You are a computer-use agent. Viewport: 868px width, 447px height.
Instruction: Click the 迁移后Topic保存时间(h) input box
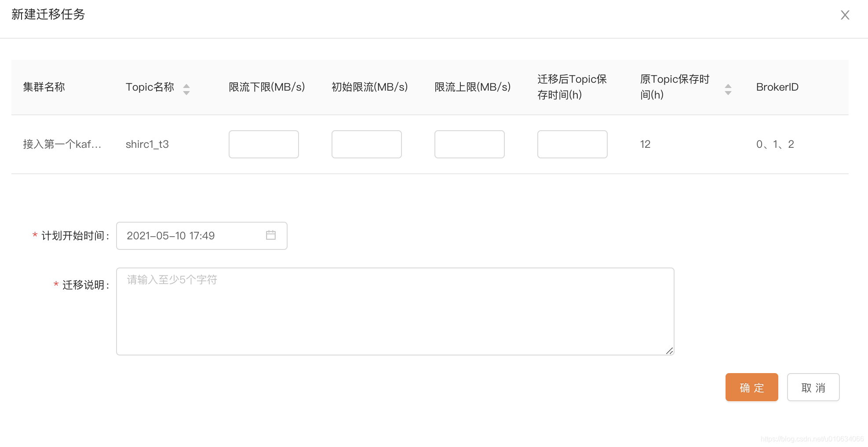(x=573, y=144)
